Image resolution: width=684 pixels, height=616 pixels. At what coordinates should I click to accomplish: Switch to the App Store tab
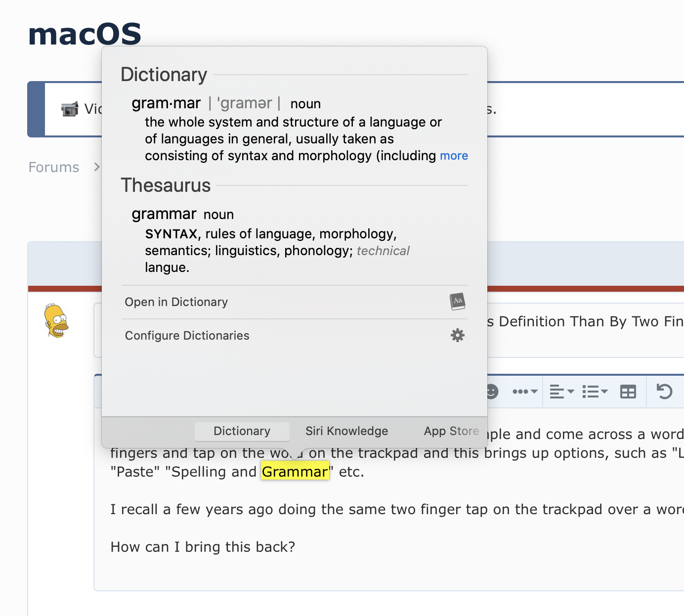pyautogui.click(x=451, y=431)
